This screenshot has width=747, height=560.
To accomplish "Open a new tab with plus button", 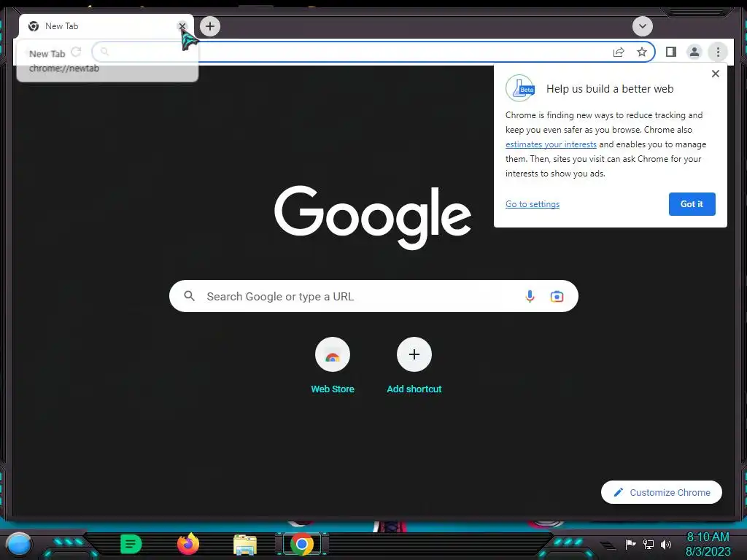I will [x=210, y=26].
